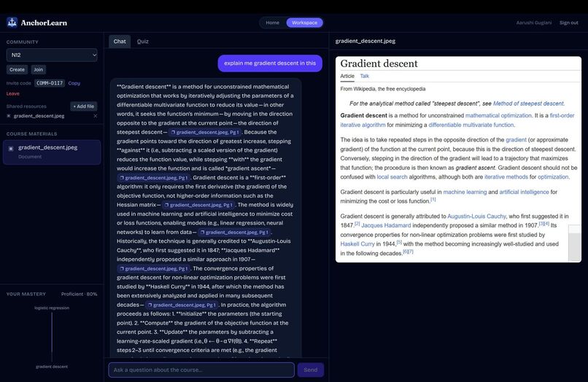The image size is (588, 382).
Task: Click 'machine learning' link in document
Action: click(465, 192)
